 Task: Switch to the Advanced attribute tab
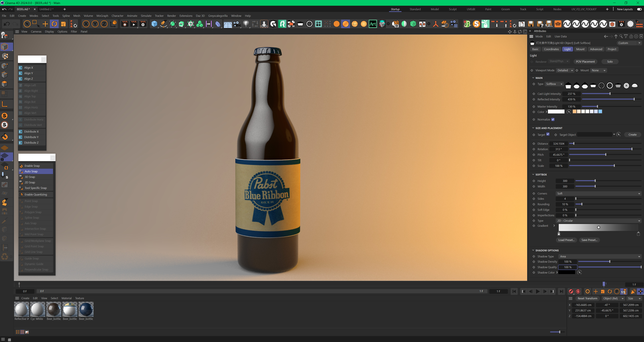596,49
